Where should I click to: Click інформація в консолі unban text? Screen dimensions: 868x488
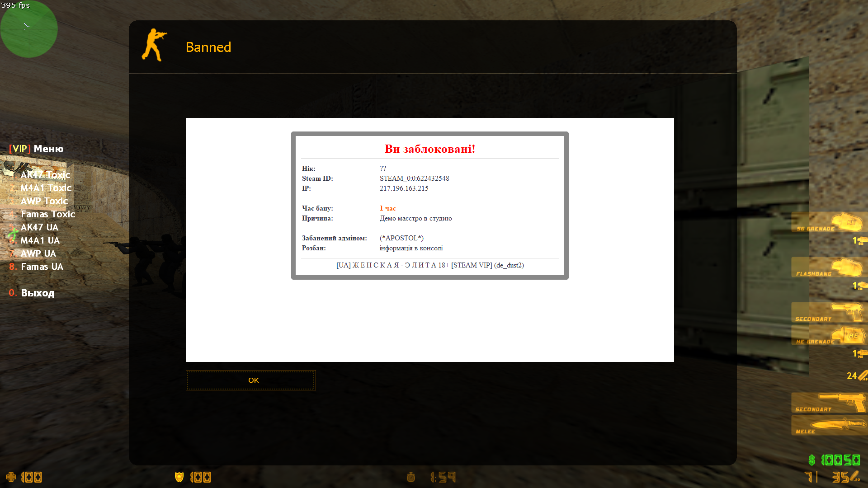coord(411,248)
